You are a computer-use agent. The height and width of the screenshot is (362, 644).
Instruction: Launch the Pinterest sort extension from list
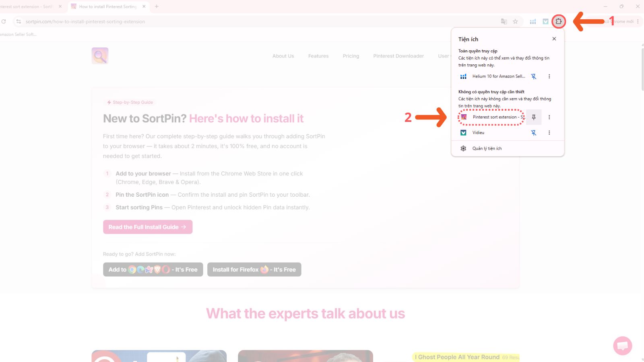pyautogui.click(x=492, y=117)
